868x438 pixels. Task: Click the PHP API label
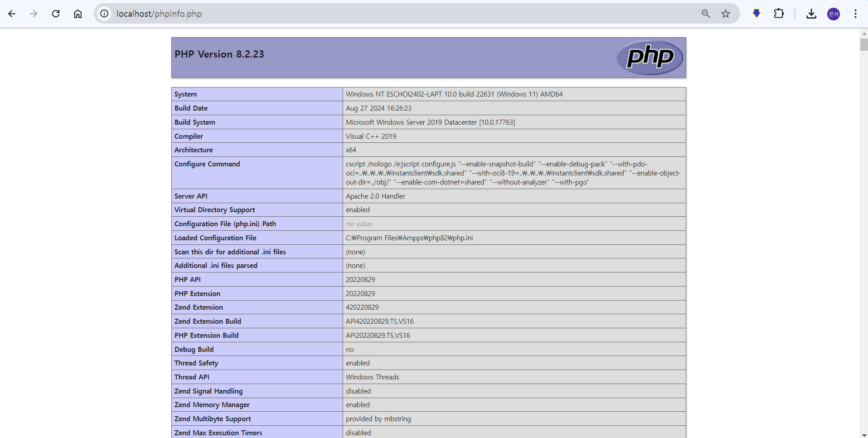(188, 280)
